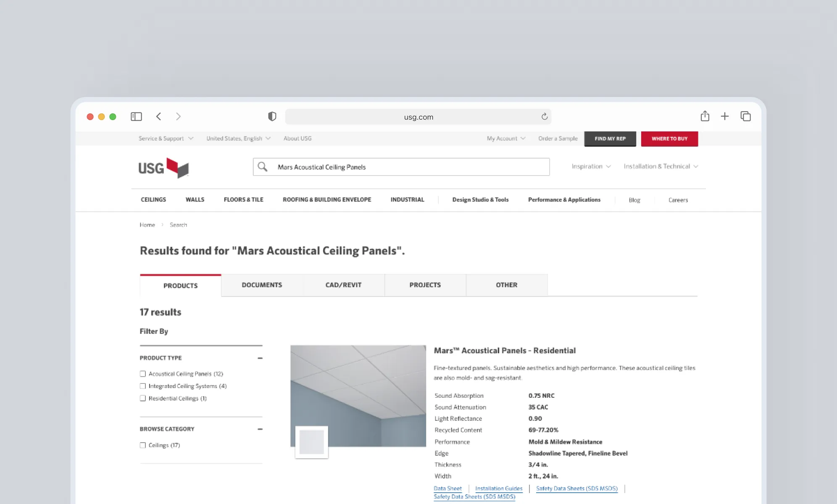Open the Share icon in Safari toolbar
The height and width of the screenshot is (504, 837).
(x=705, y=116)
